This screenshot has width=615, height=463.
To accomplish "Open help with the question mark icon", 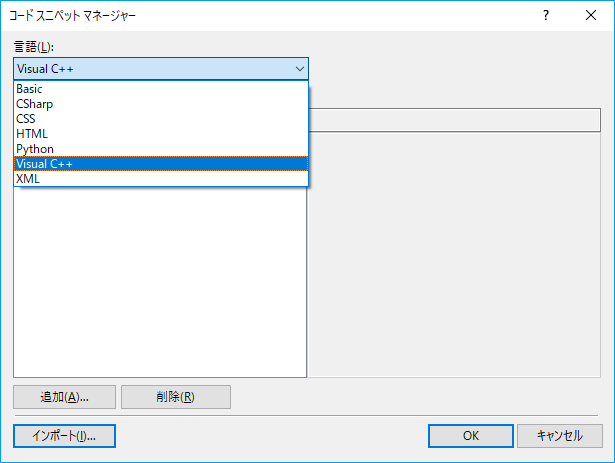I will (x=546, y=15).
